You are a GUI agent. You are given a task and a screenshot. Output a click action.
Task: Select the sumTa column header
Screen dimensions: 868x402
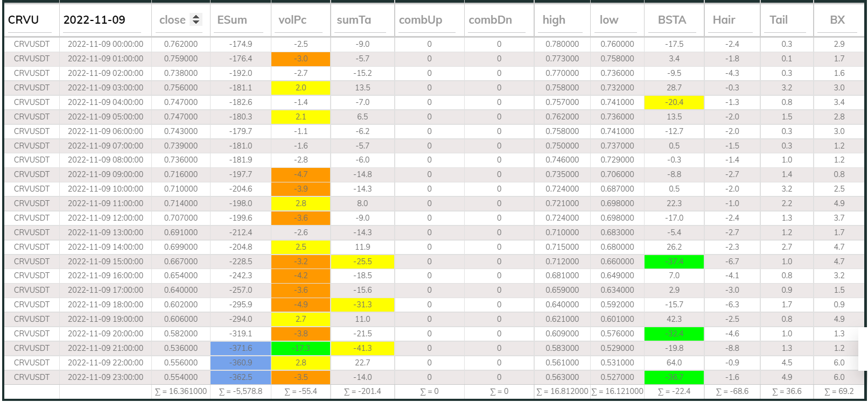coord(354,20)
